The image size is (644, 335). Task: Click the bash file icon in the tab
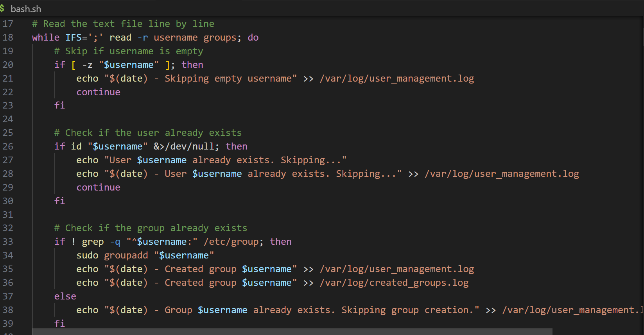click(2, 9)
